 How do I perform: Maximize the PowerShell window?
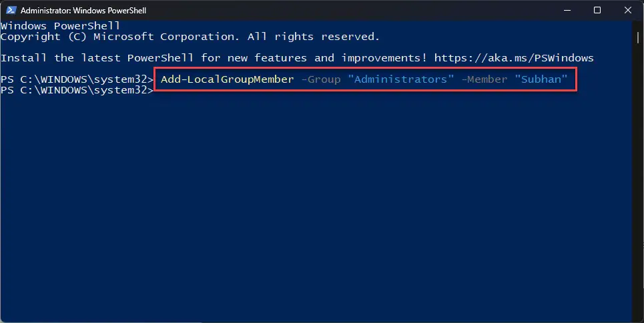(x=597, y=10)
